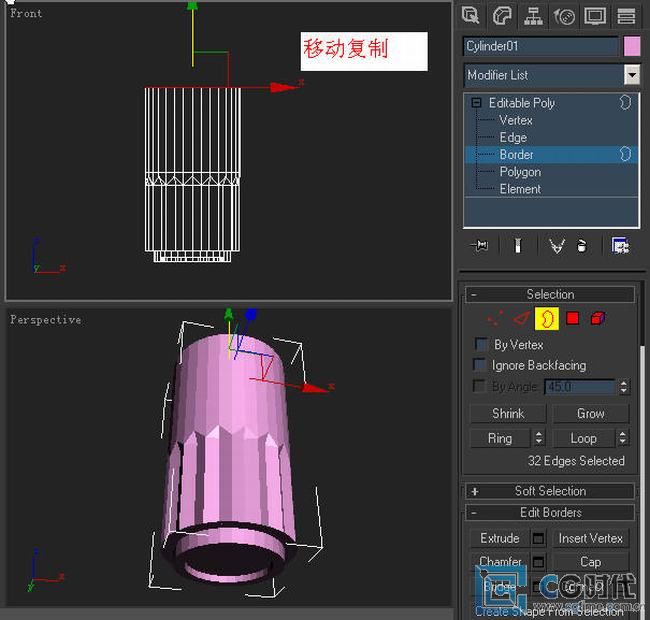Click the Loop button

pos(584,438)
